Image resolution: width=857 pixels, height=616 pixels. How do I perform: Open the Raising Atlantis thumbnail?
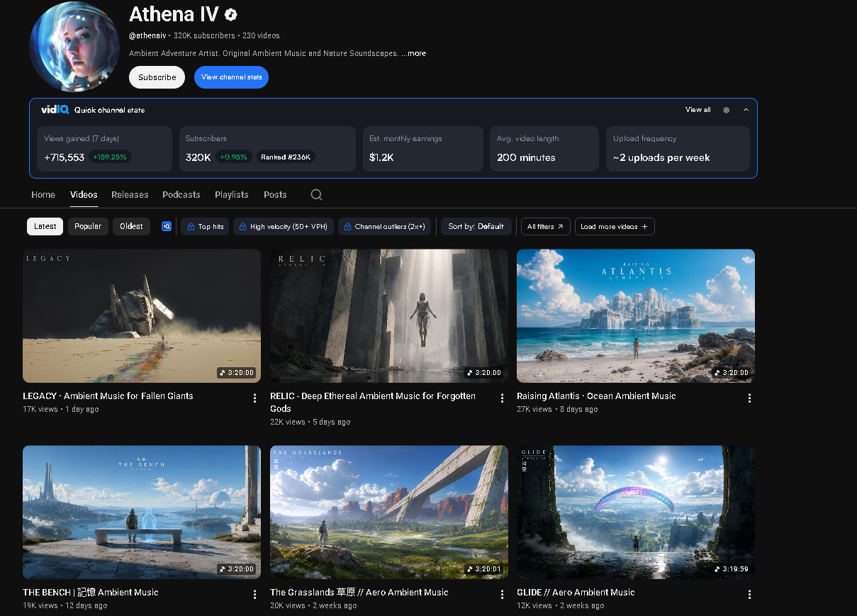[636, 315]
